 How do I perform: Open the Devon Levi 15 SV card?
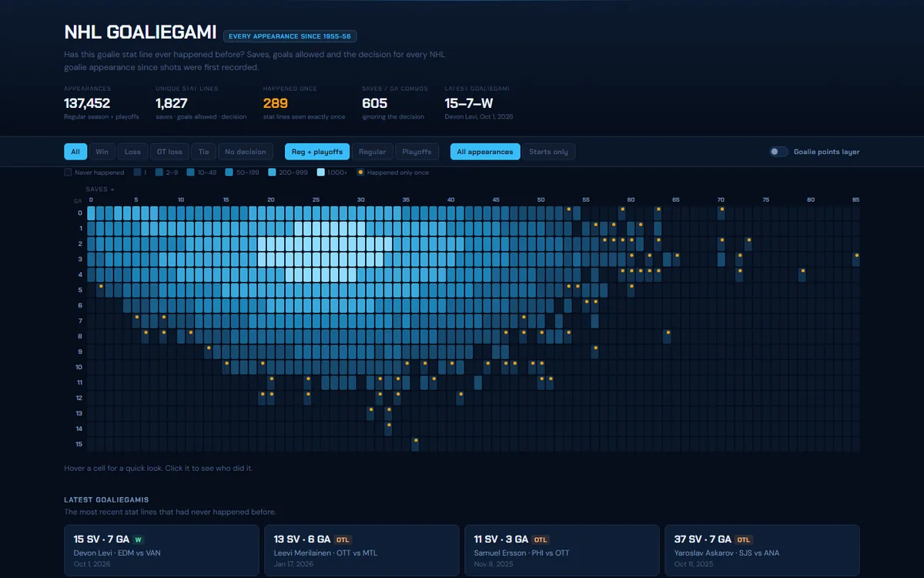(x=162, y=550)
